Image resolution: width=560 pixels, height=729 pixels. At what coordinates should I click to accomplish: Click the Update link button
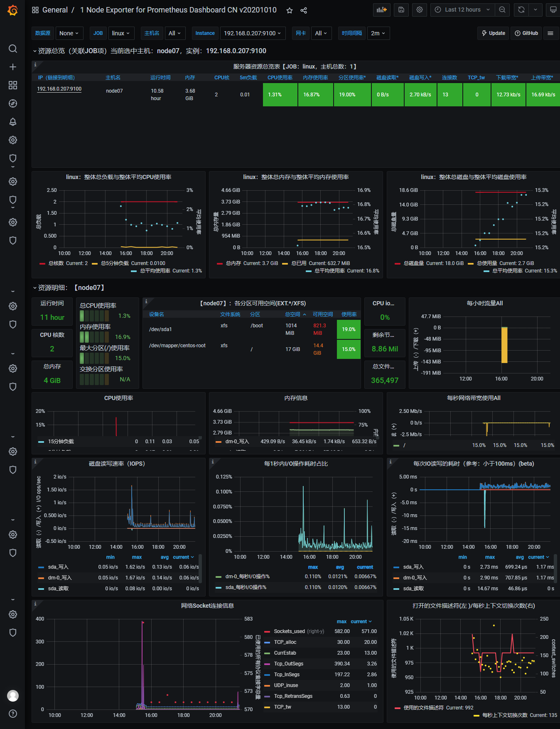[494, 33]
